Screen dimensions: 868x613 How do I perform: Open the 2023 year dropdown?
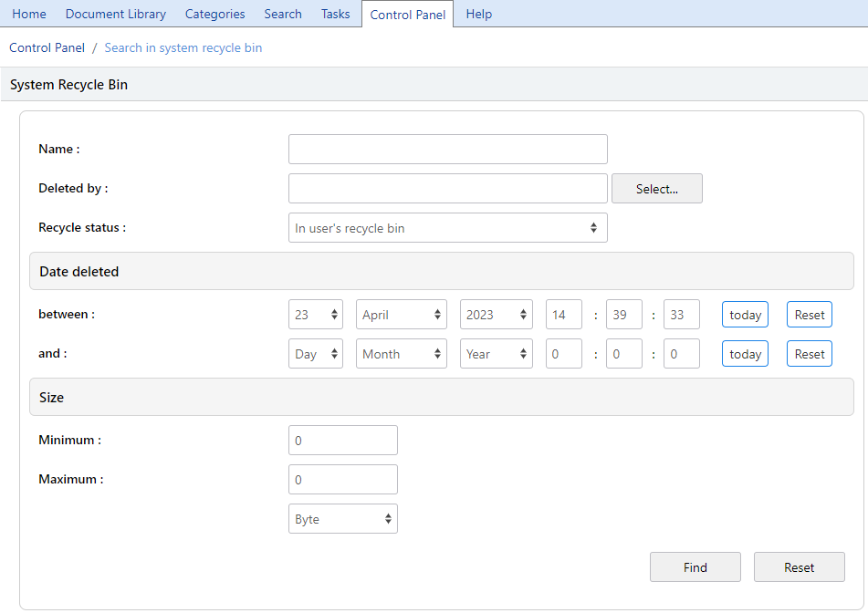496,315
